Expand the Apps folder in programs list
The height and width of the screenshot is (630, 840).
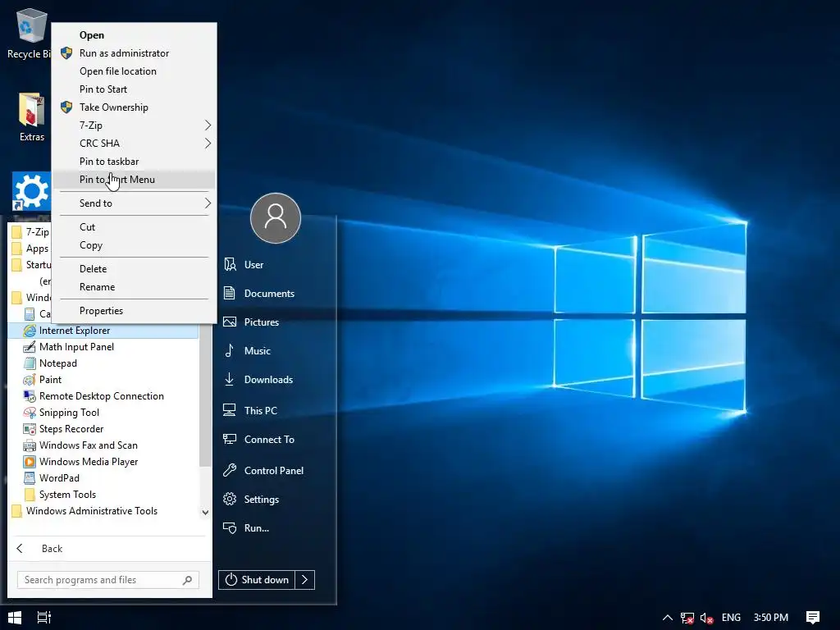click(31, 249)
